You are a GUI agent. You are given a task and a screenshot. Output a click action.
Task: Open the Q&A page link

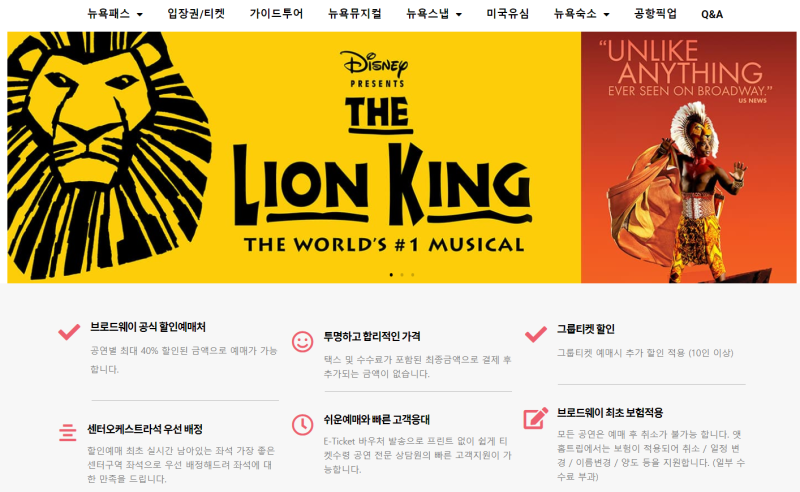(712, 14)
